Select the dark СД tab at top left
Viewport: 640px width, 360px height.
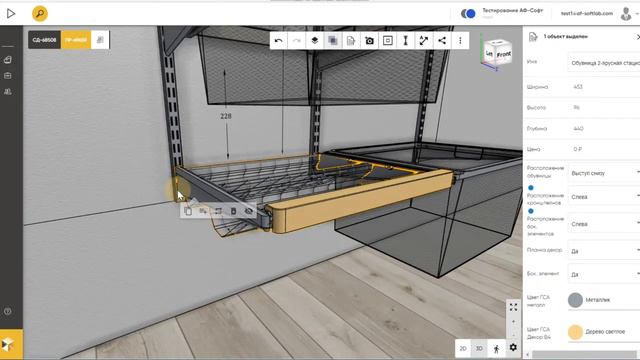click(44, 40)
